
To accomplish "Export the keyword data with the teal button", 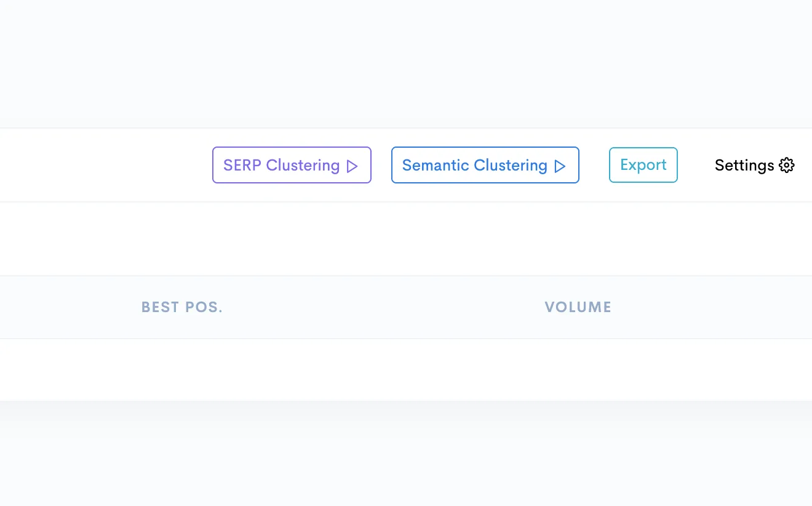I will point(643,165).
